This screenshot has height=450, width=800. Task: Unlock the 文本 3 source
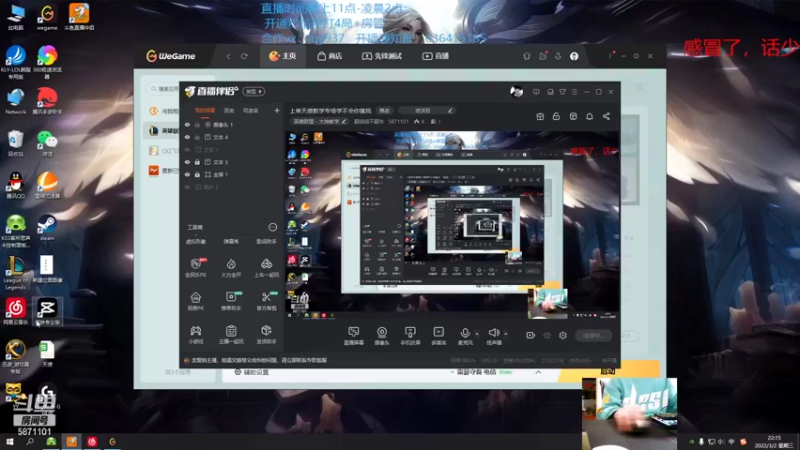point(197,162)
